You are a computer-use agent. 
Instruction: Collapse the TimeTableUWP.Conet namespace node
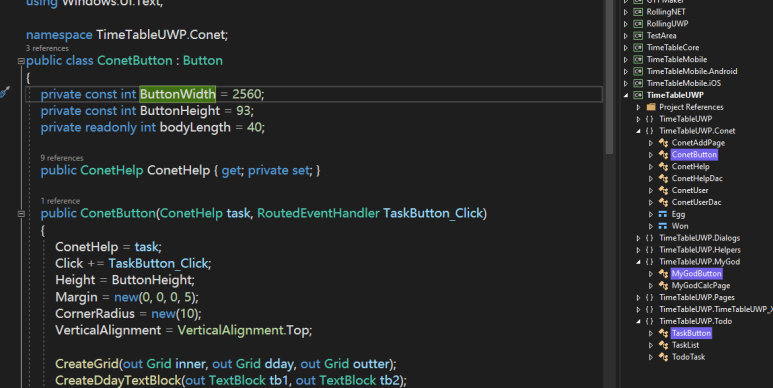pyautogui.click(x=638, y=131)
